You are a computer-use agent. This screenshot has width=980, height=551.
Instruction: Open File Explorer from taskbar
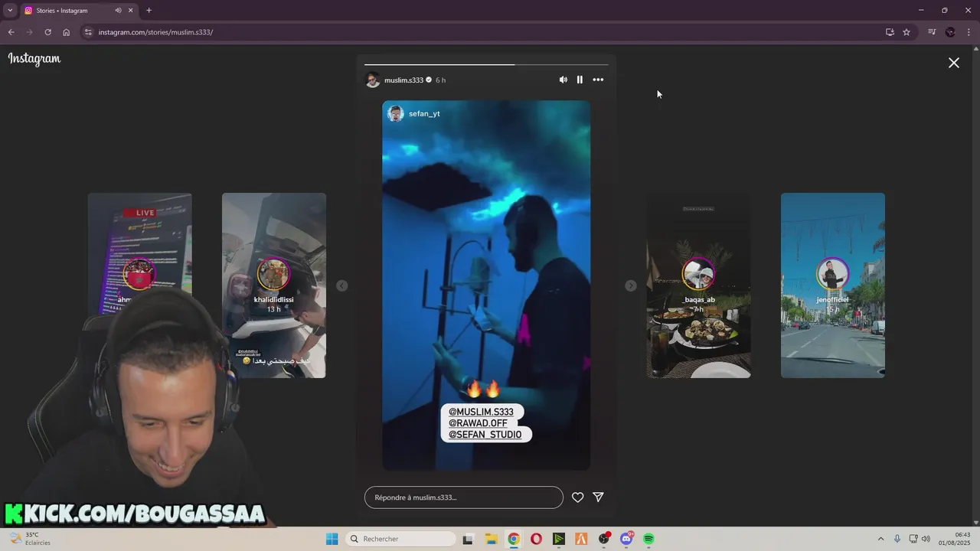tap(491, 539)
